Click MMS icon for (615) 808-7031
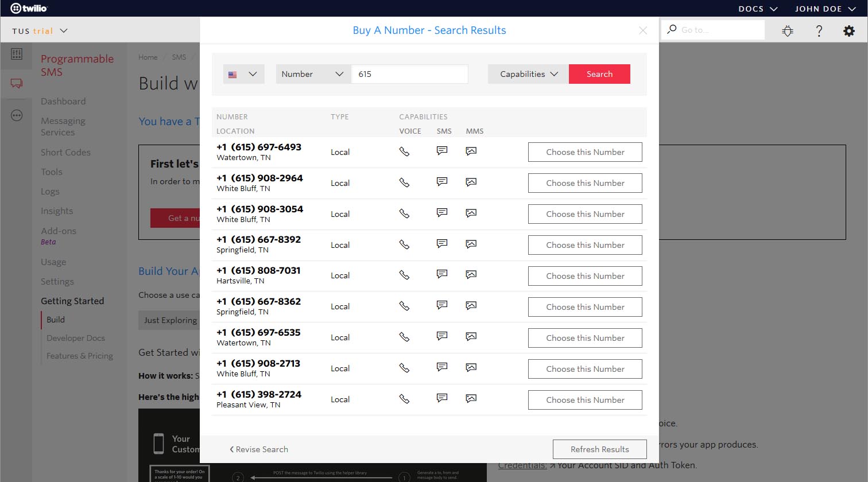 471,274
